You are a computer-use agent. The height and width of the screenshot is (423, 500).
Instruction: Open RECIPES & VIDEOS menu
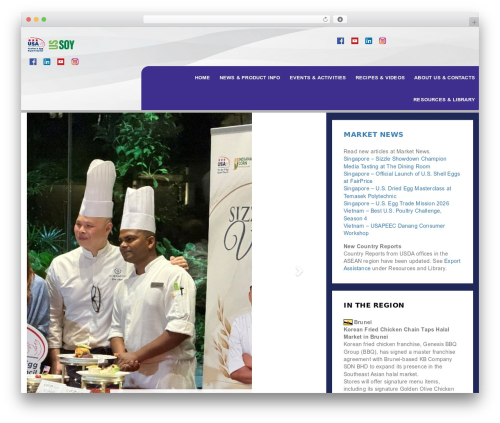pyautogui.click(x=380, y=78)
